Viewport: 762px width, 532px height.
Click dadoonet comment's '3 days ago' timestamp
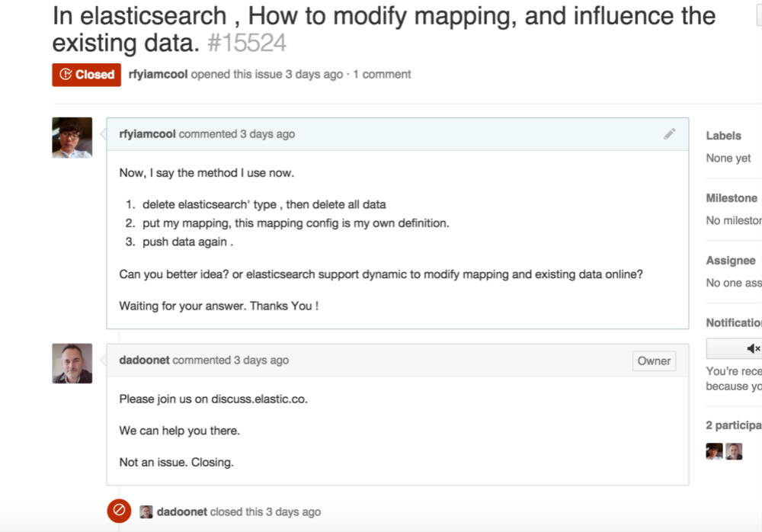tap(261, 360)
